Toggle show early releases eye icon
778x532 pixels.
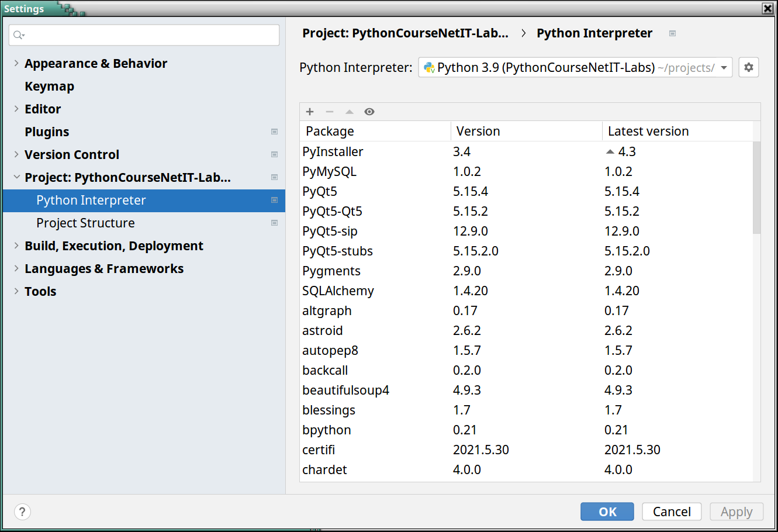click(x=369, y=112)
